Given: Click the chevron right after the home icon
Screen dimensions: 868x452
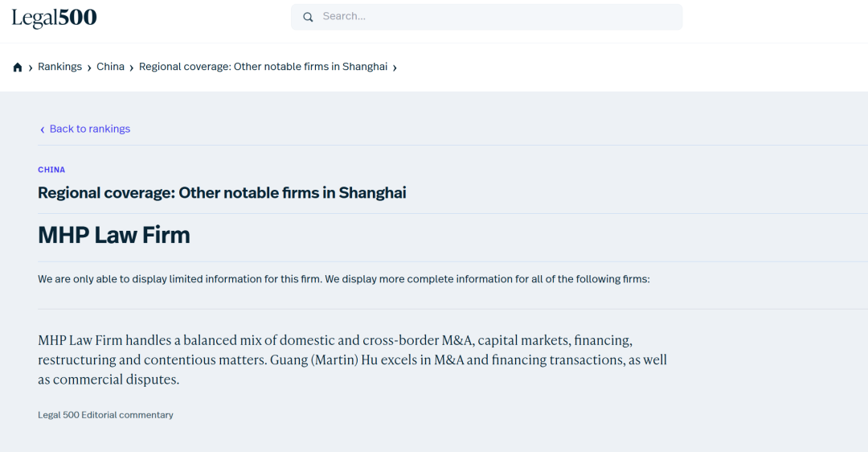Looking at the screenshot, I should pos(31,68).
